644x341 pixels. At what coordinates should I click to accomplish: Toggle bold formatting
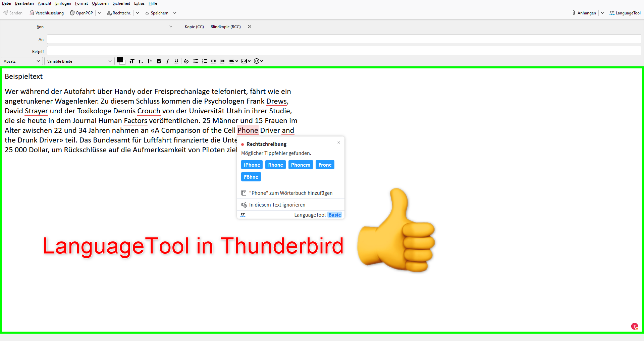[159, 61]
